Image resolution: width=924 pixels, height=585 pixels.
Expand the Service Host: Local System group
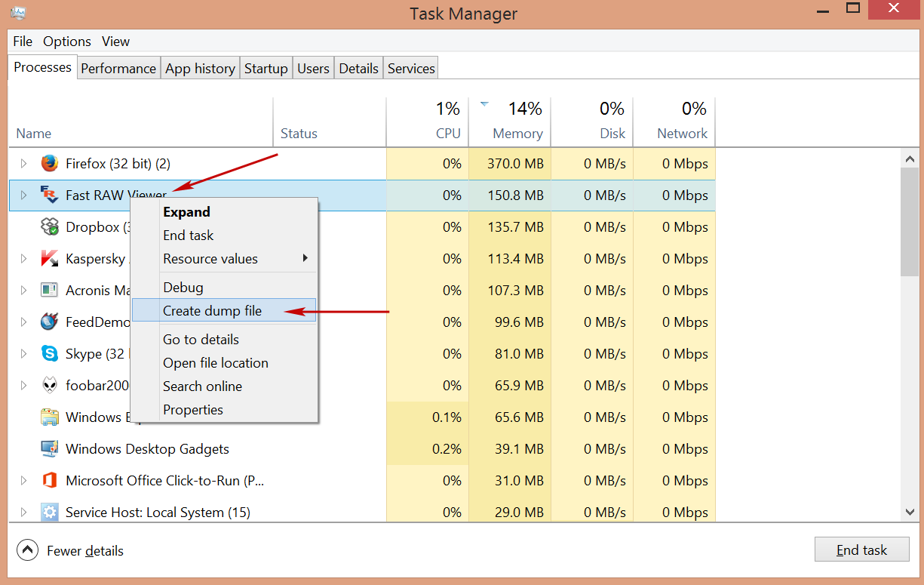23,513
